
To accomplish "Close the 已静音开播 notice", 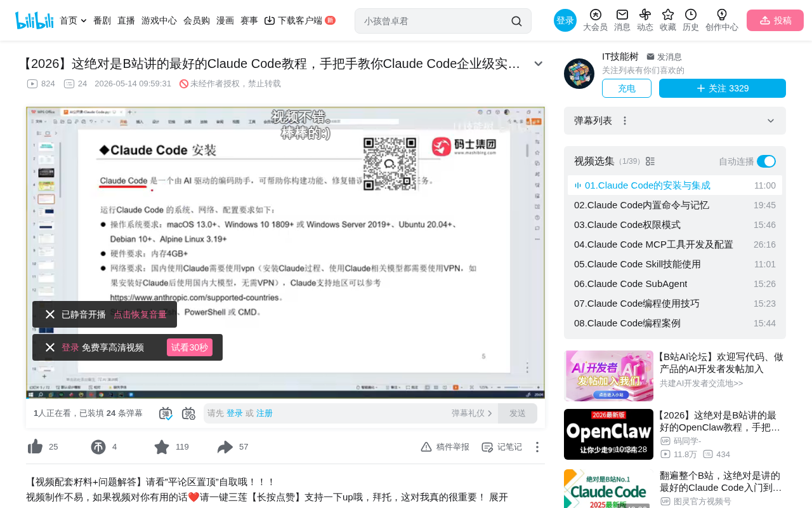I will click(x=50, y=314).
